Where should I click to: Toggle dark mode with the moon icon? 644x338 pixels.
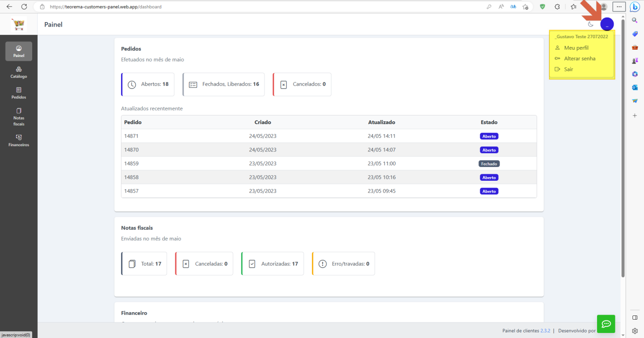(591, 24)
